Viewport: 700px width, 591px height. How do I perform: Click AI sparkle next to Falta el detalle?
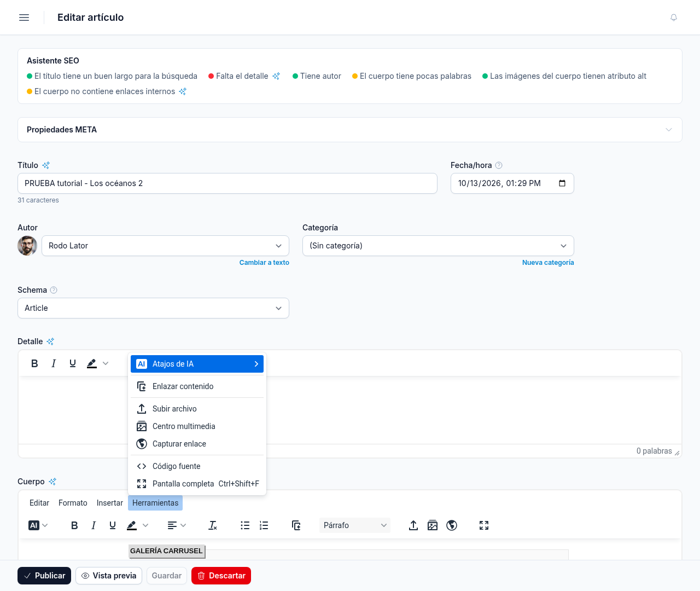(x=276, y=76)
